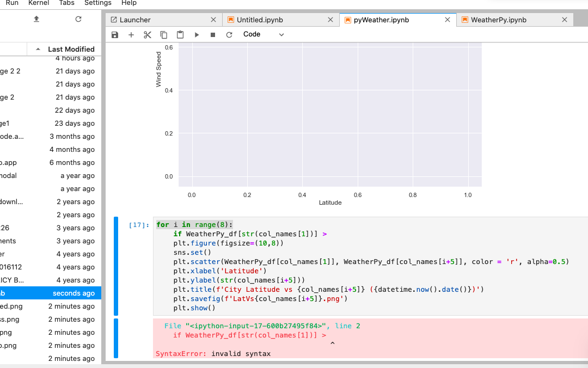Select the downl... file row
The width and height of the screenshot is (588, 368).
[51, 202]
